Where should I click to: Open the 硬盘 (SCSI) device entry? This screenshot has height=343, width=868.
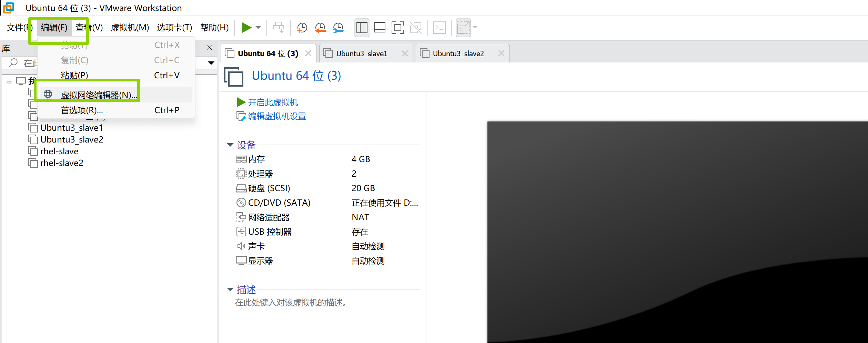click(263, 188)
